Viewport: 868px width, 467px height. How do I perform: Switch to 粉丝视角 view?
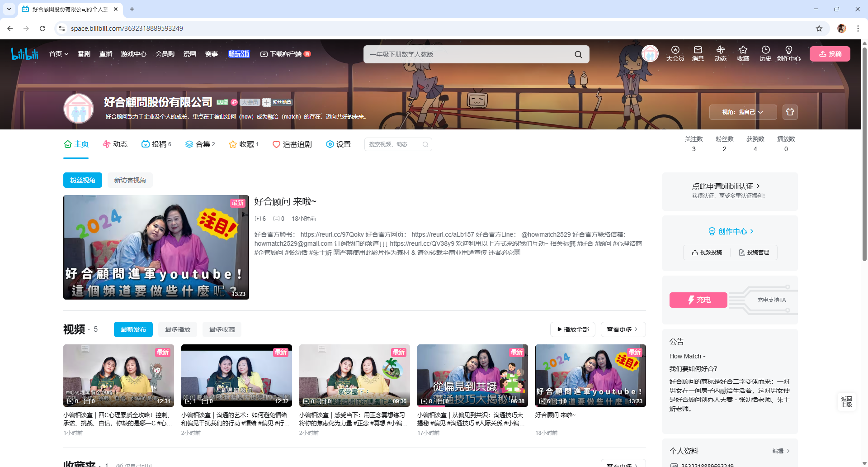[83, 180]
